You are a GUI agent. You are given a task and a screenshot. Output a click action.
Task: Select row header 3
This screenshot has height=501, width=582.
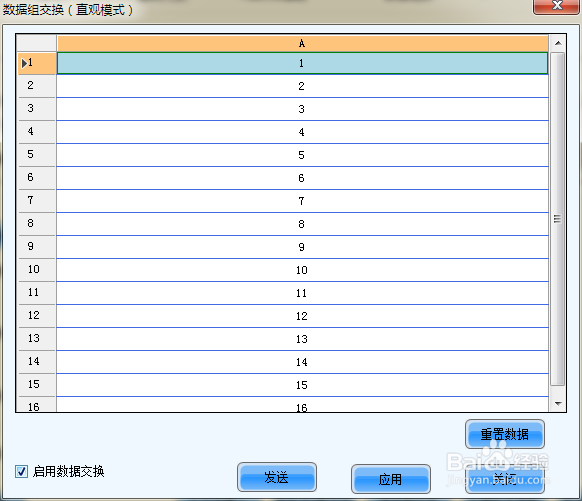pos(37,109)
